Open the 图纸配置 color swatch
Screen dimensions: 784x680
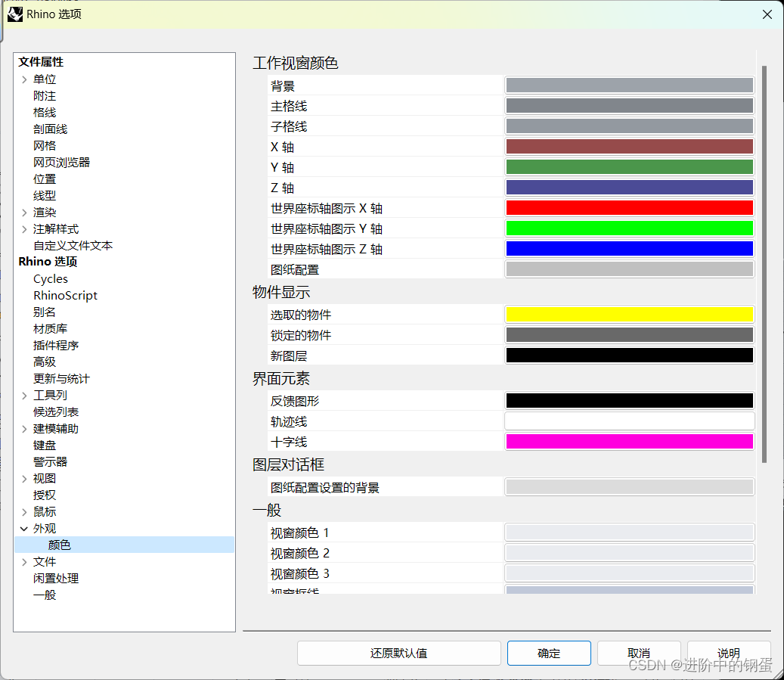tap(630, 269)
